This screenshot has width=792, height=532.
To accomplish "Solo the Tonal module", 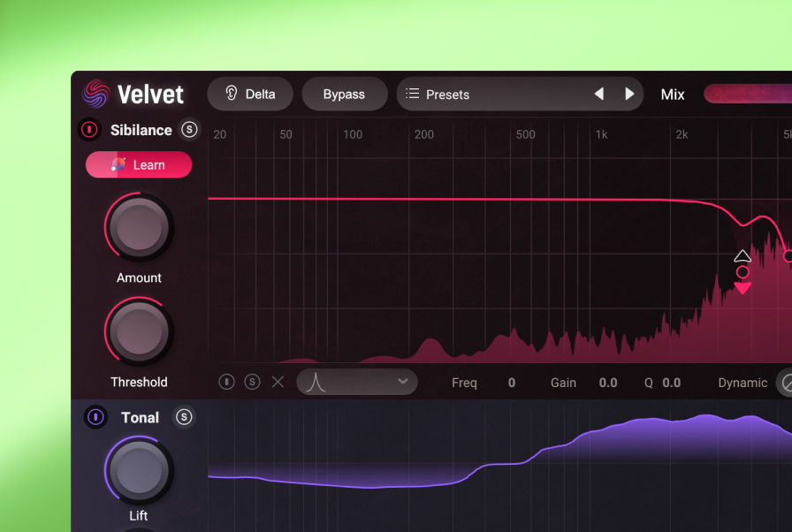I will click(184, 417).
